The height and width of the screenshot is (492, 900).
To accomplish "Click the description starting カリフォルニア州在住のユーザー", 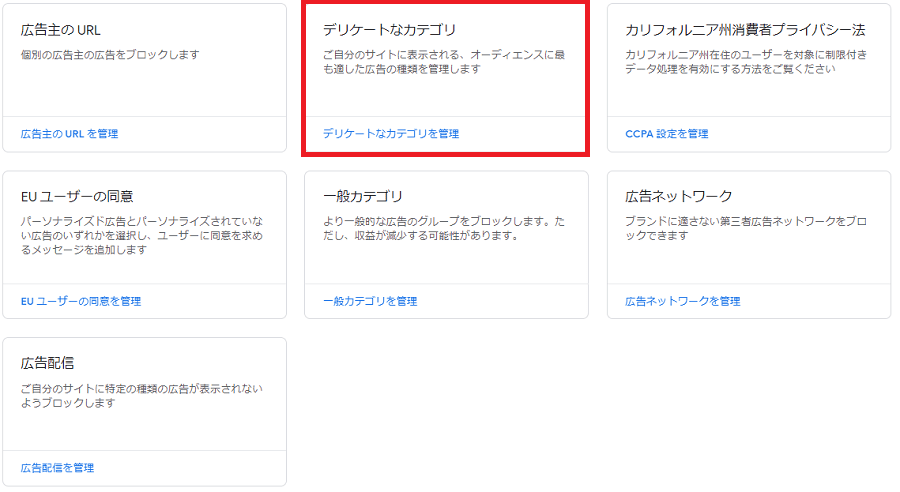I will [746, 61].
